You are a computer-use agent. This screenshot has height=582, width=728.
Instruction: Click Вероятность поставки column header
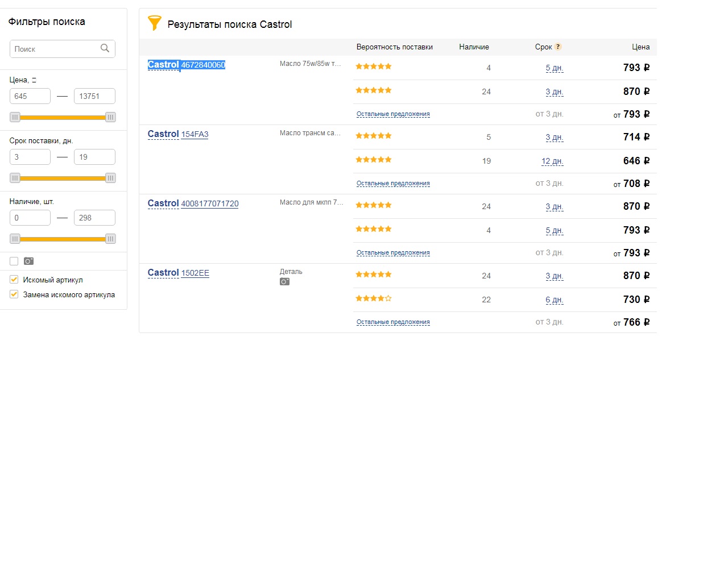tap(395, 47)
